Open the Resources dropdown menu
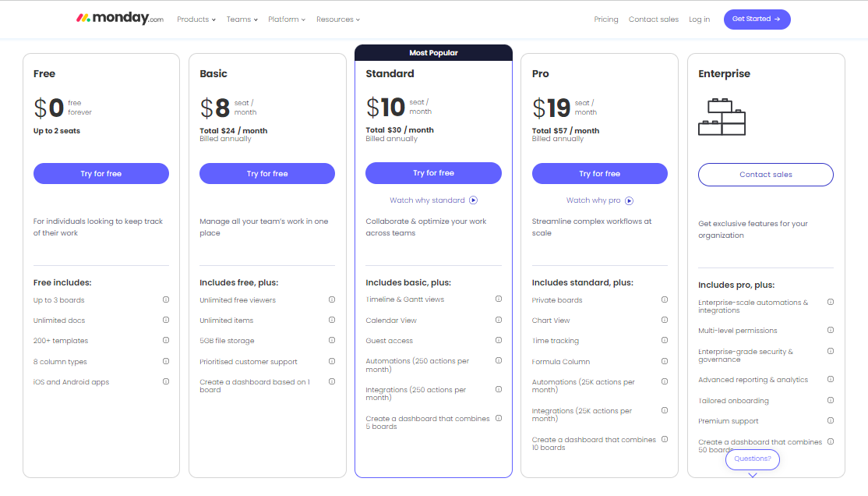 [338, 19]
